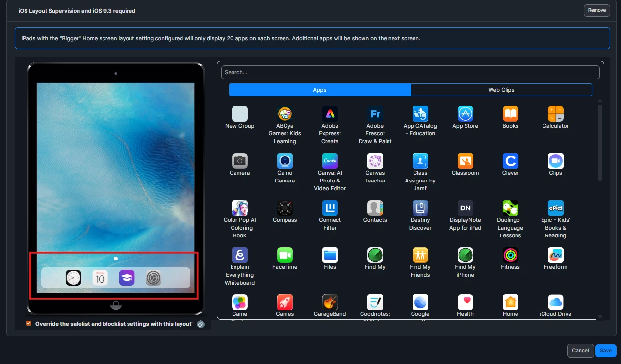
Task: Choose the Canvas Teacher icon
Action: tap(375, 161)
